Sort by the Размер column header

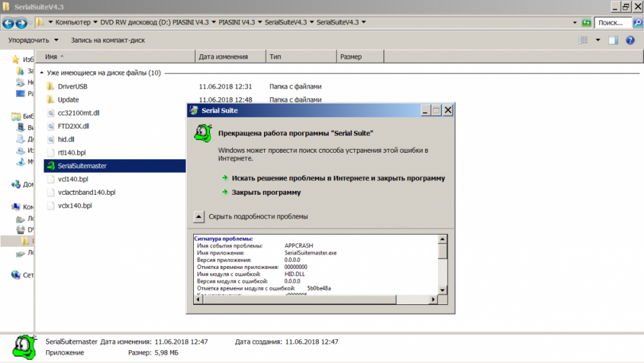pyautogui.click(x=360, y=57)
